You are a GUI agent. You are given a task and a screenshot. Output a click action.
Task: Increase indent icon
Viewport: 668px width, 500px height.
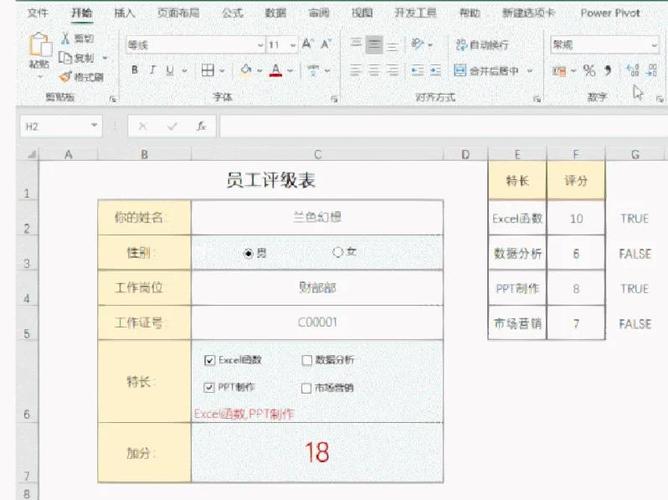[x=435, y=70]
